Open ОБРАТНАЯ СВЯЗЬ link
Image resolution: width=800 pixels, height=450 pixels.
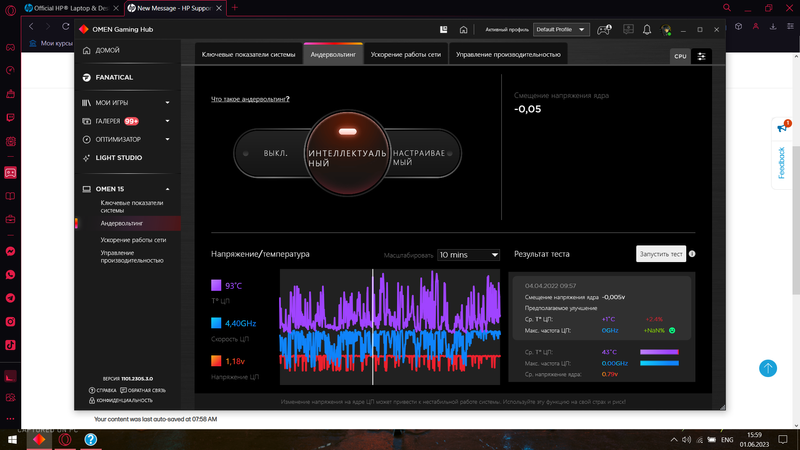[142, 390]
